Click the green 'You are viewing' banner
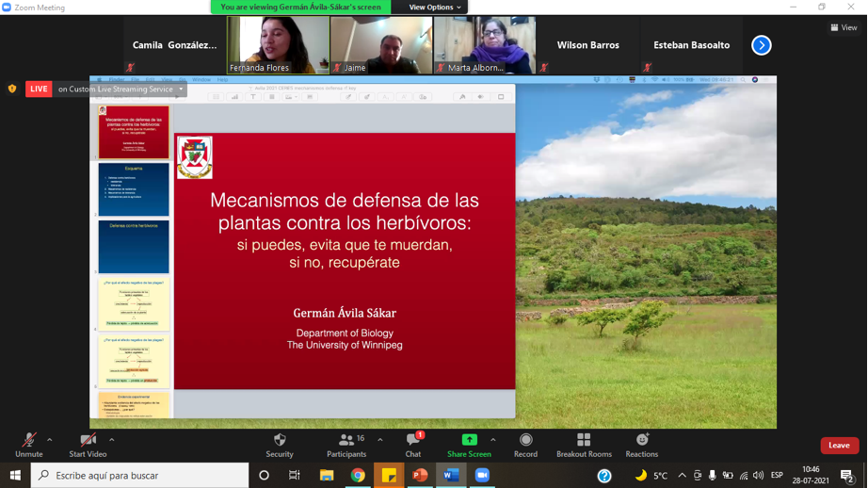The height and width of the screenshot is (488, 868). (300, 8)
